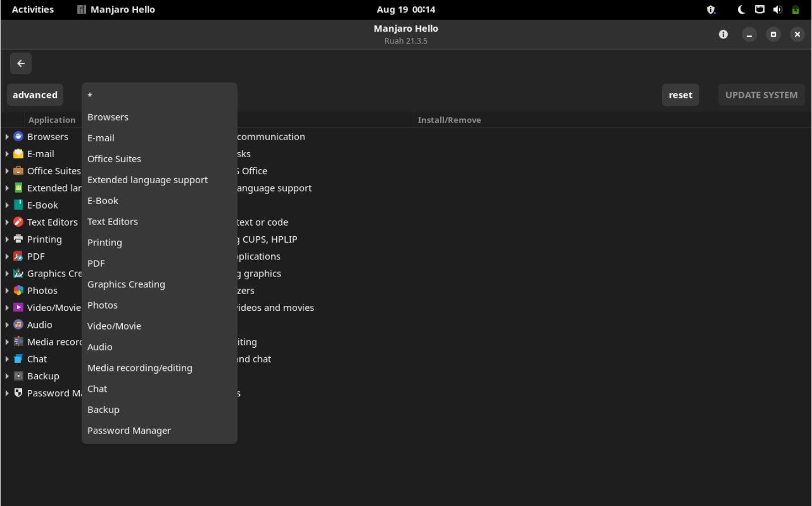
Task: Expand the Photos tree row
Action: [7, 291]
